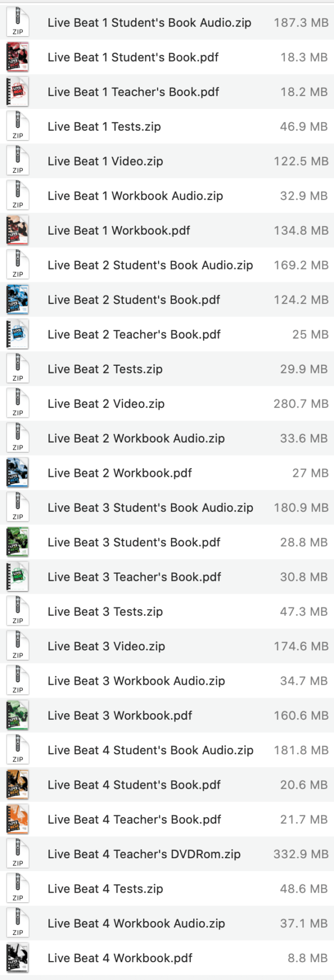Select the Live Beat 1 Student's Book cover thumbnail
The image size is (334, 980).
(17, 57)
